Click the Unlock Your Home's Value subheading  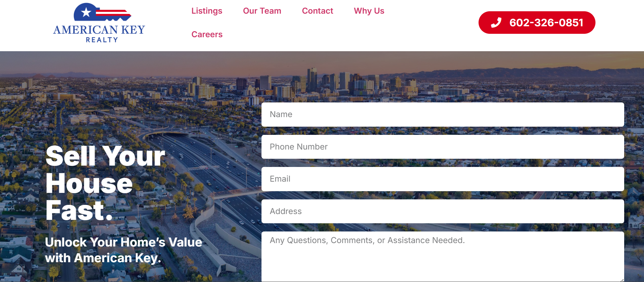click(x=123, y=250)
